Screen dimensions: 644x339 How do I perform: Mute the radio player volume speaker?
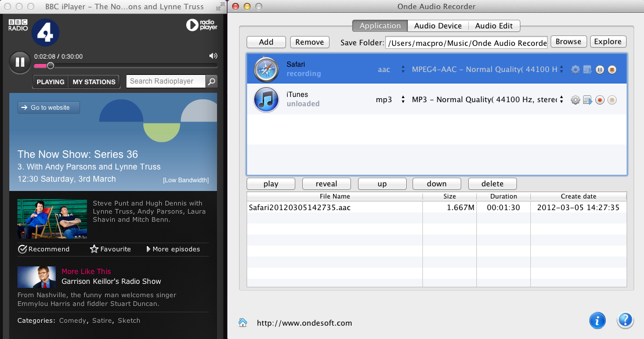[x=213, y=56]
